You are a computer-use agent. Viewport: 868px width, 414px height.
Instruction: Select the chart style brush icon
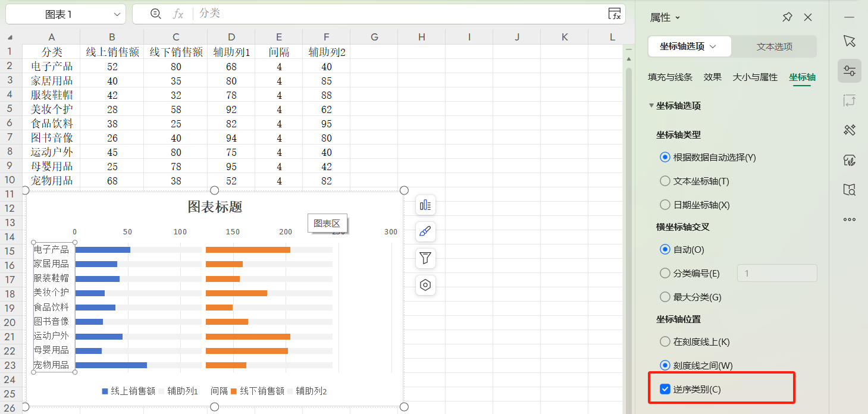coord(425,231)
